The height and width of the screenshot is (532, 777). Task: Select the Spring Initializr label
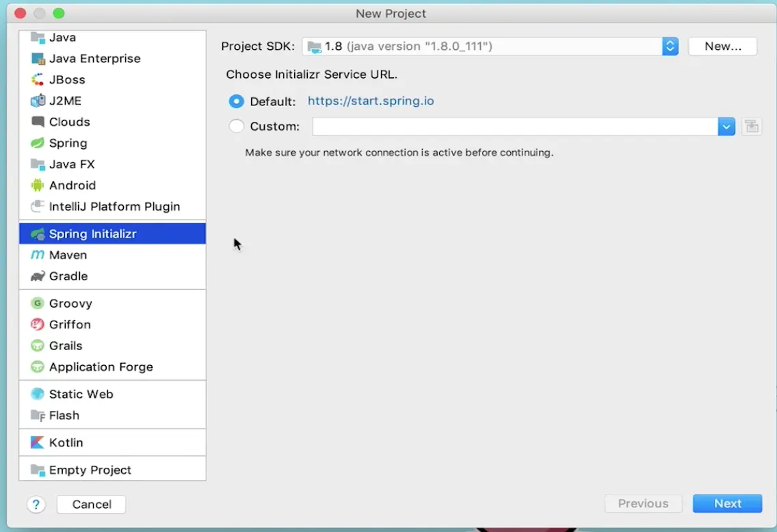tap(92, 234)
